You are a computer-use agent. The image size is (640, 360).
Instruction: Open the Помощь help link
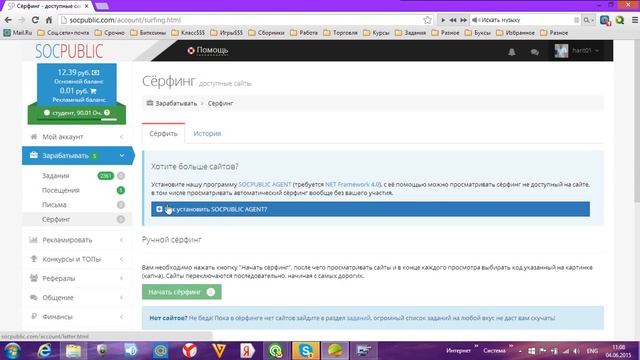(208, 50)
